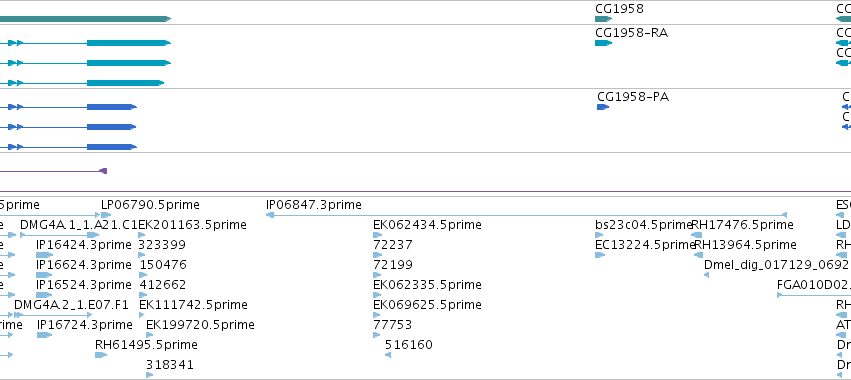Select the CG1958 gene arrow glyph

pyautogui.click(x=604, y=19)
